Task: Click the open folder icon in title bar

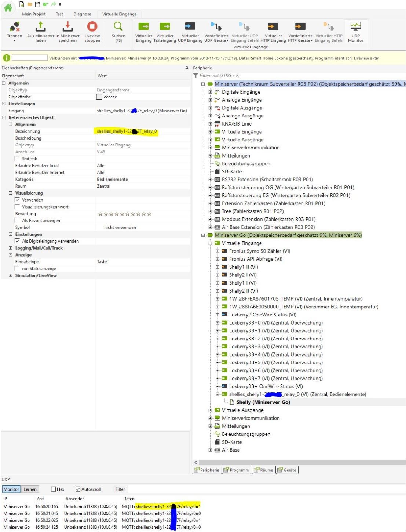Action: pos(30,4)
